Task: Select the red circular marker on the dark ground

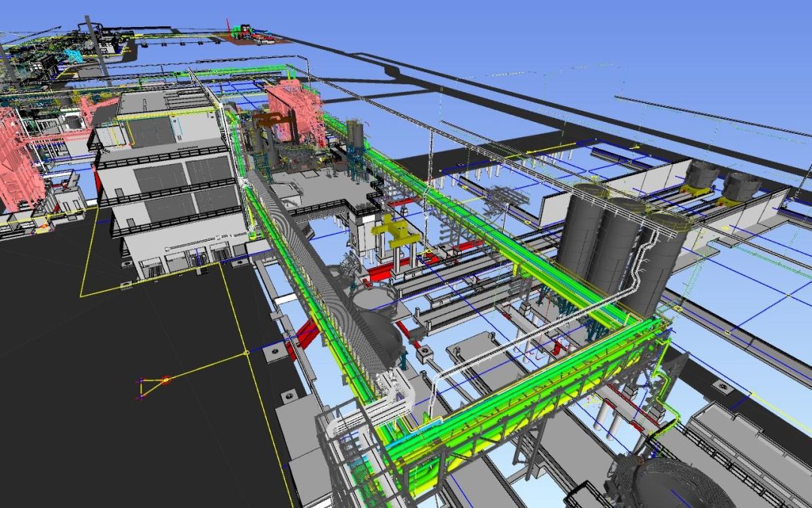Action: pos(165,380)
